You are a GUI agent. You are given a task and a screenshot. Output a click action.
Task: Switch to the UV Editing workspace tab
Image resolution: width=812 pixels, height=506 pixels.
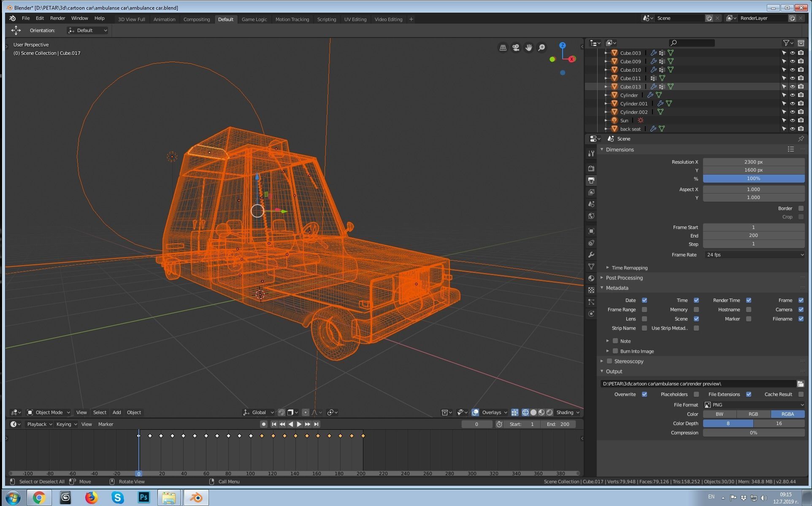point(355,19)
